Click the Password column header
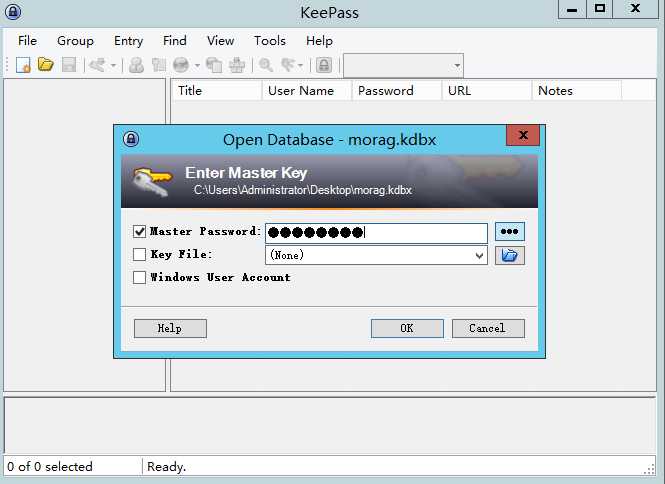The height and width of the screenshot is (484, 665). pyautogui.click(x=397, y=91)
